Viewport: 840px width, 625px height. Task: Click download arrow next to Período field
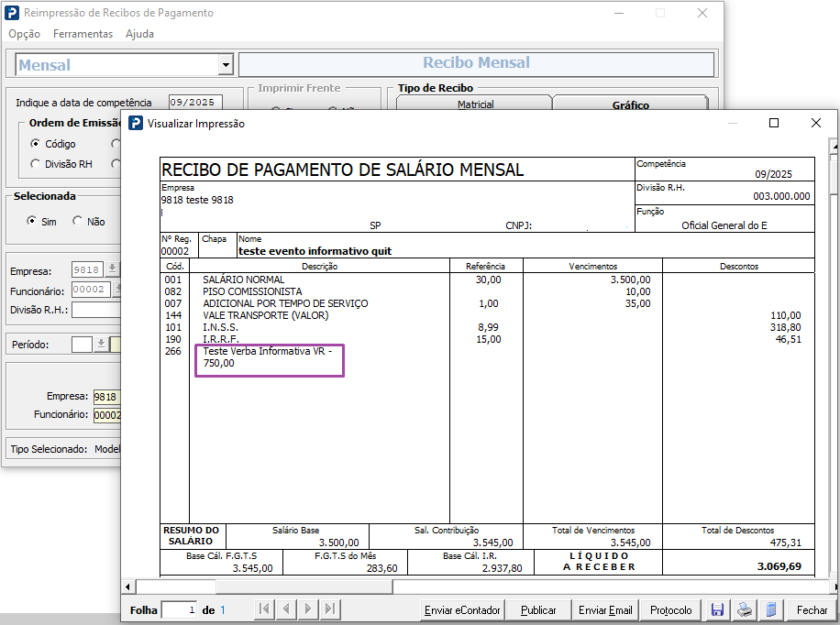coord(101,345)
